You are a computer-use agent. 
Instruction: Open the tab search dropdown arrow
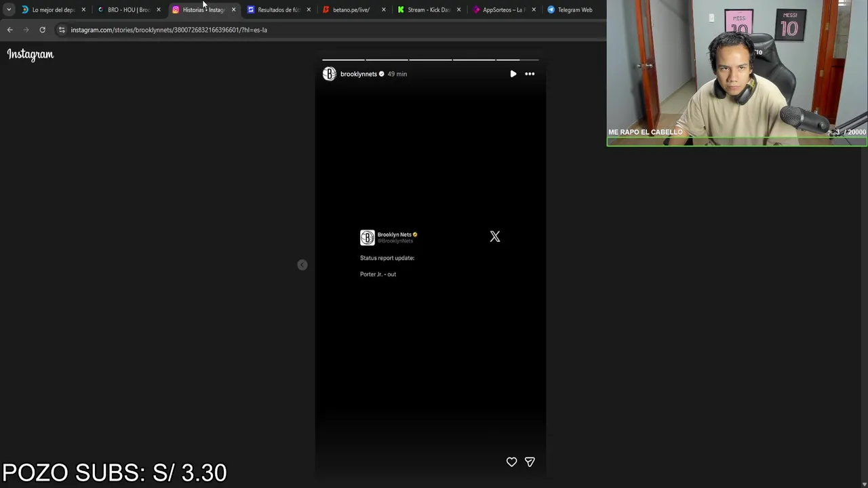tap(9, 9)
